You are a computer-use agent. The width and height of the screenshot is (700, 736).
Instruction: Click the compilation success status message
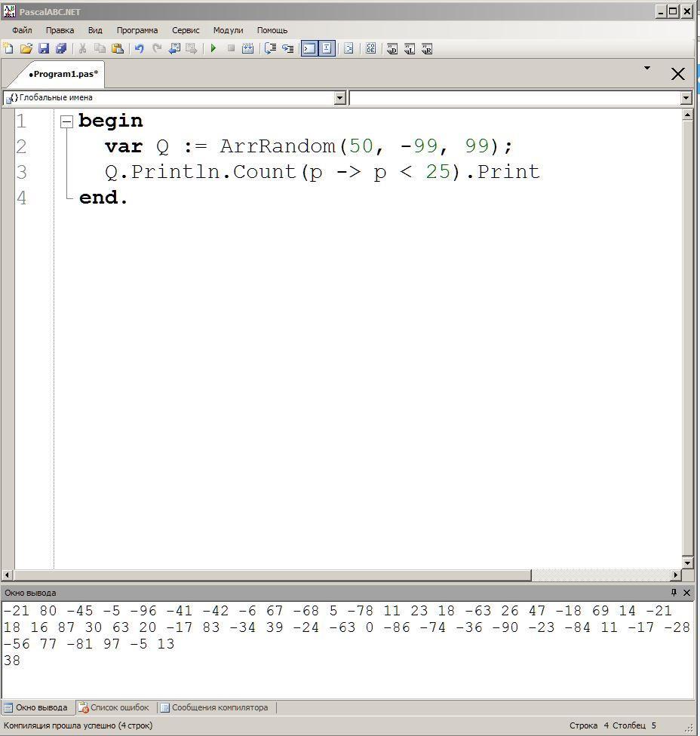[x=78, y=725]
